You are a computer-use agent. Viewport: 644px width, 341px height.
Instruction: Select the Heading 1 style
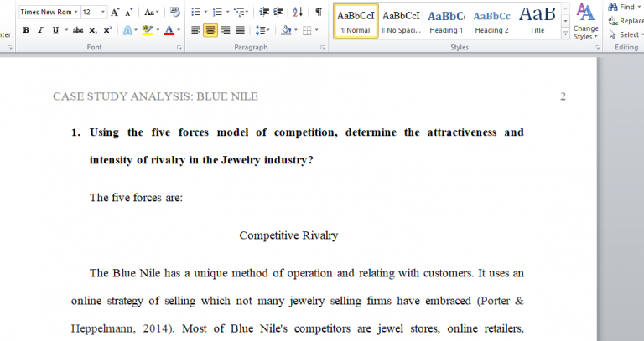[x=446, y=21]
